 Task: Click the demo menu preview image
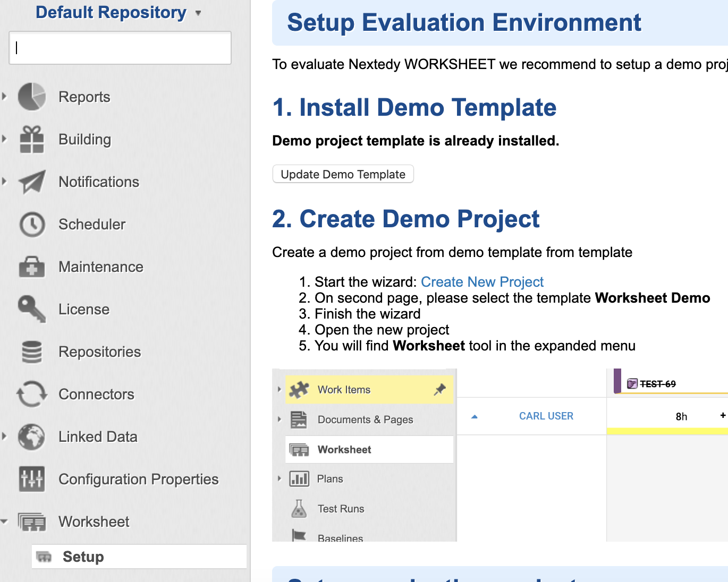(500, 455)
